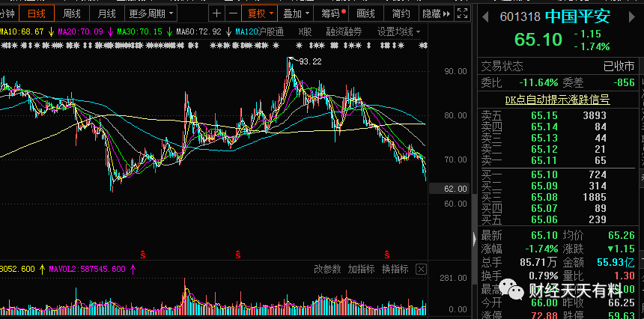
Task: Click the MAVOL2 magenta up arrow
Action: pos(133,270)
